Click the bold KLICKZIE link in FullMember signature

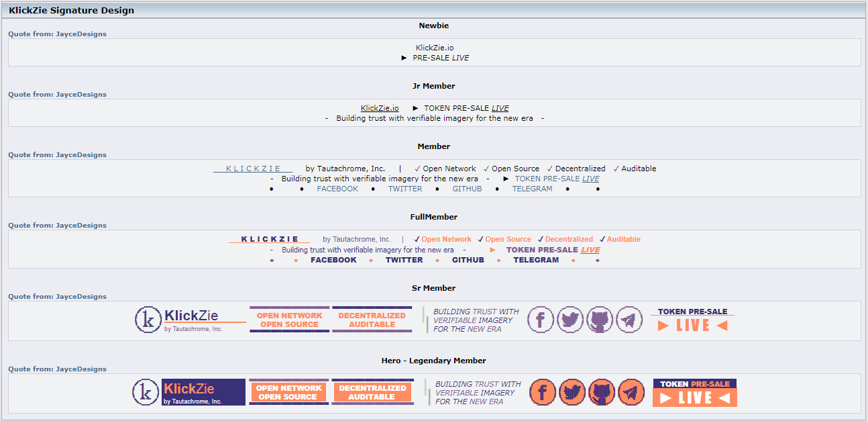(x=270, y=239)
